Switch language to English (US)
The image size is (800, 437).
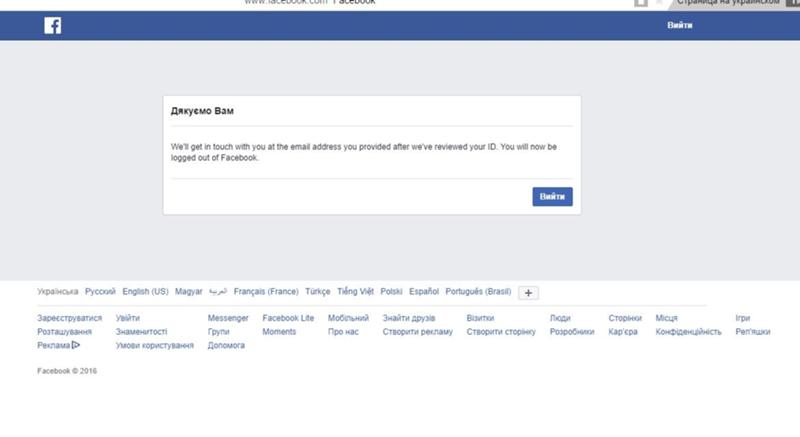coord(145,292)
